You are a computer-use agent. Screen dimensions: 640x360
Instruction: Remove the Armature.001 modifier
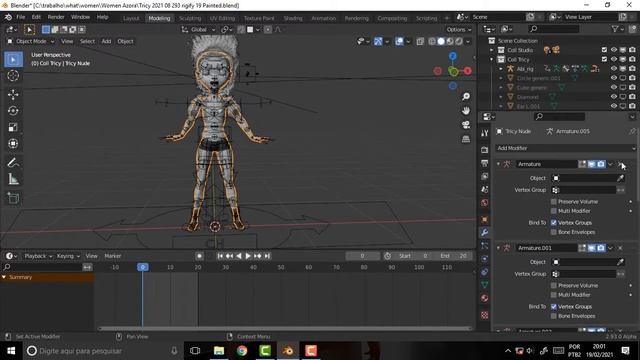click(620, 248)
